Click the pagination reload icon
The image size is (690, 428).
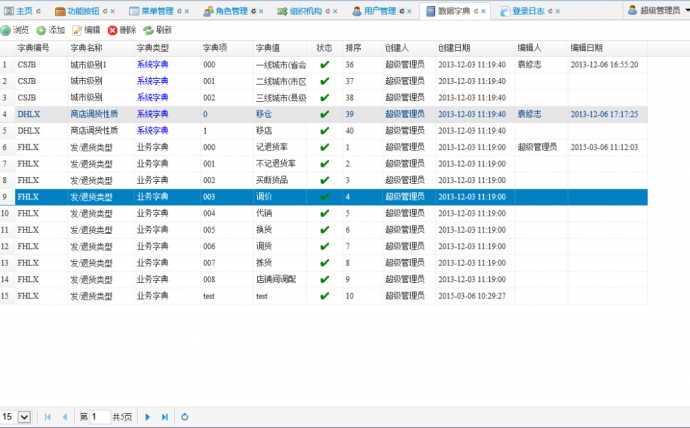184,416
